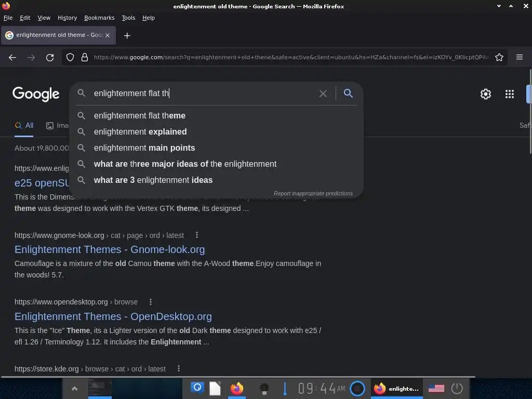Open options dots for store.kde.org result
Viewport: 532px width, 399px height.
(179, 368)
